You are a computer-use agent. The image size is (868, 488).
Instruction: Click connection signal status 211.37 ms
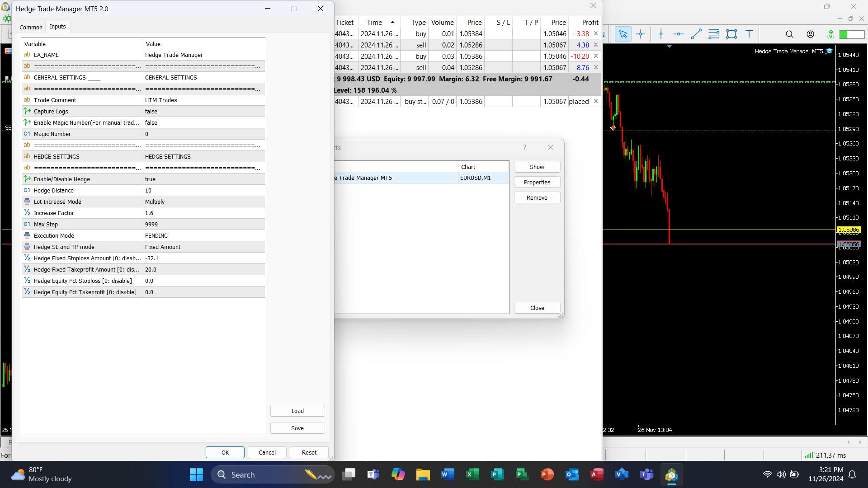826,455
